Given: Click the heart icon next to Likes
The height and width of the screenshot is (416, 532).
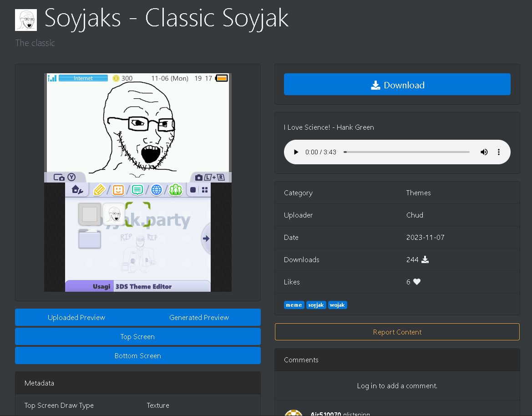Looking at the screenshot, I should (x=417, y=282).
